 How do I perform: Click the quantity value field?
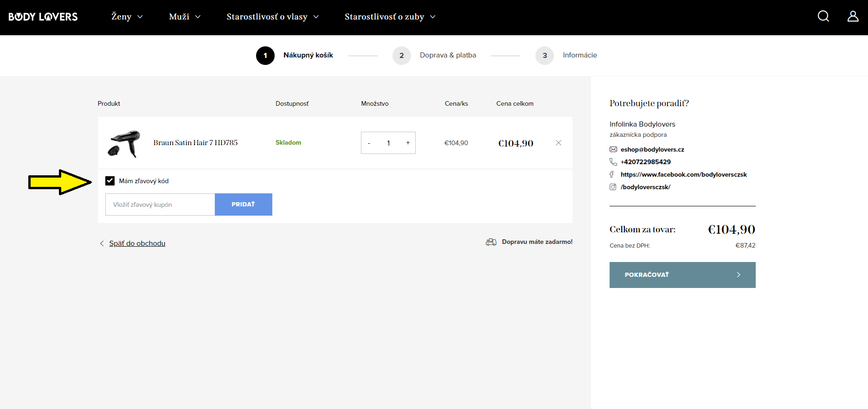(x=388, y=143)
